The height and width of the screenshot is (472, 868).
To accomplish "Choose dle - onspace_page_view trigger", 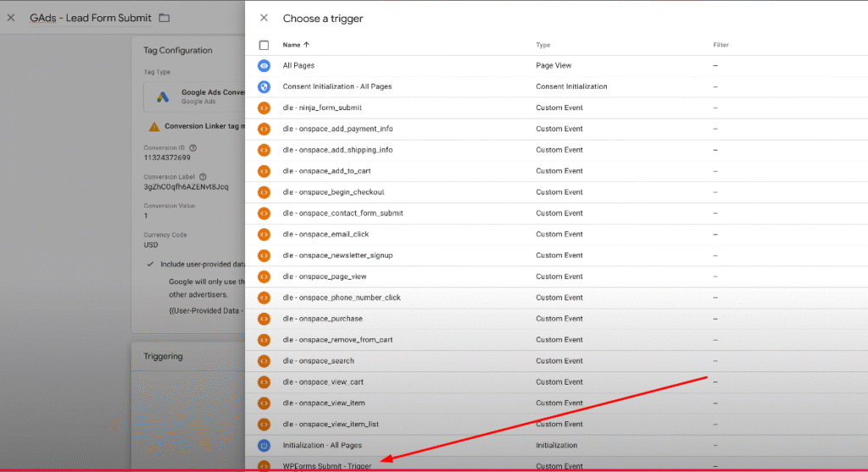I will point(325,276).
